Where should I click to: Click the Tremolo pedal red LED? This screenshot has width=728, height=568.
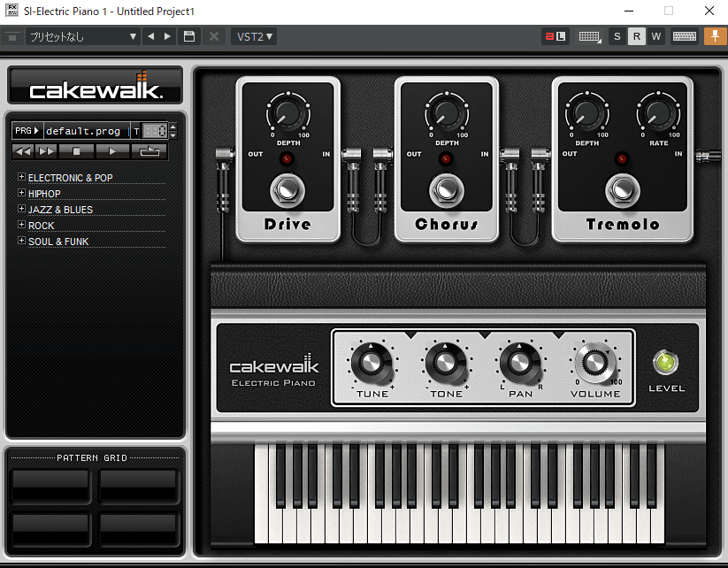pos(621,159)
